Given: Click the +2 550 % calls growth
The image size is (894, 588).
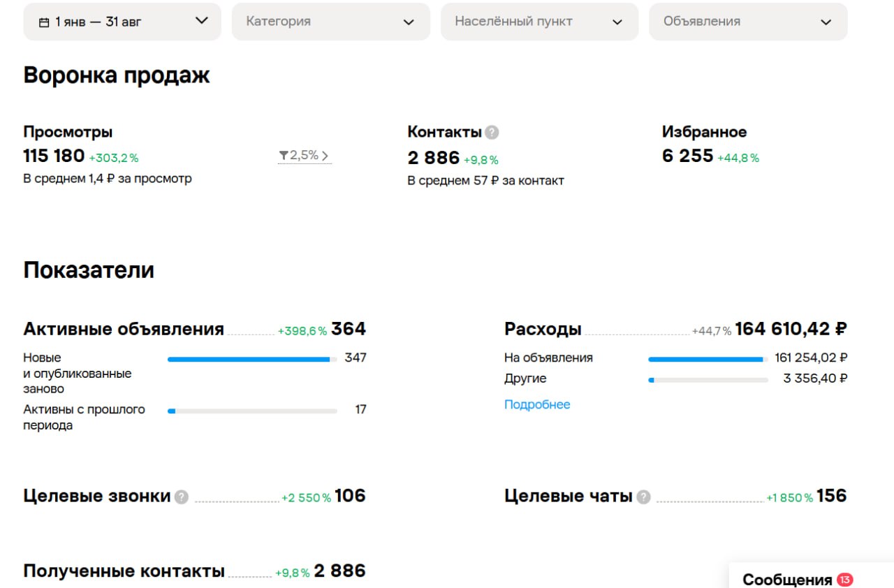Looking at the screenshot, I should (x=307, y=498).
